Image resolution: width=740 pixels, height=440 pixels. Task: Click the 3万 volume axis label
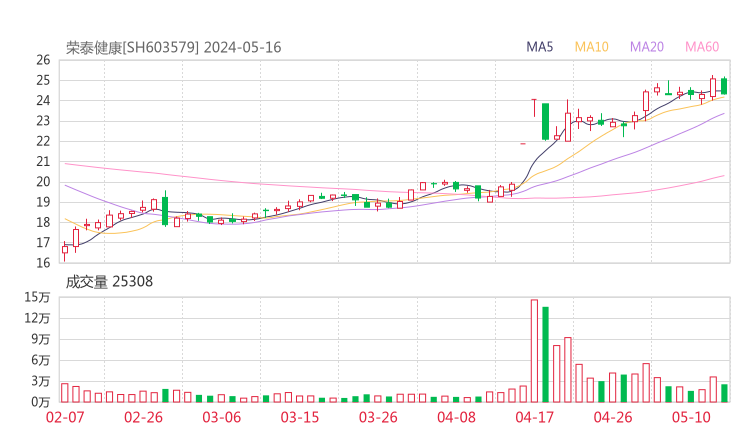41,381
